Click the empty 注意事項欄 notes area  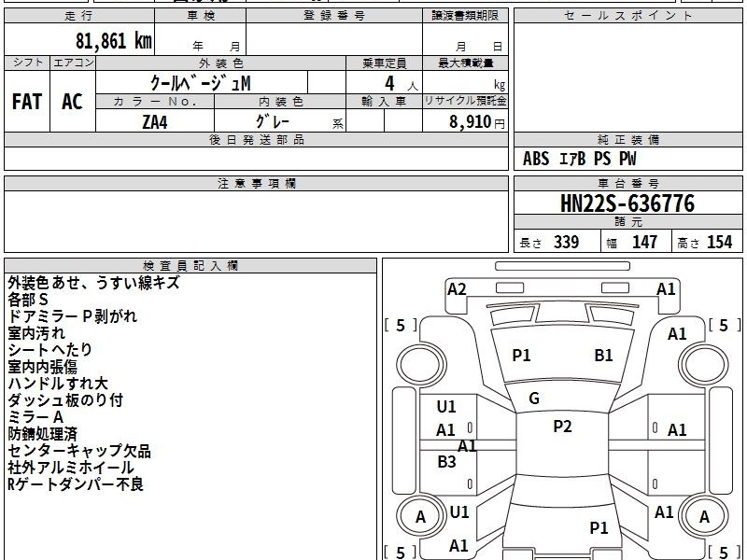coord(256,221)
